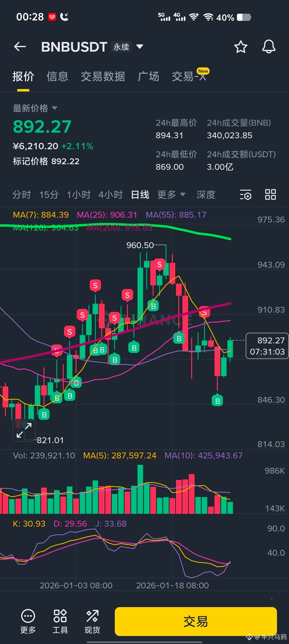Open 工具 tools icon

click(60, 616)
